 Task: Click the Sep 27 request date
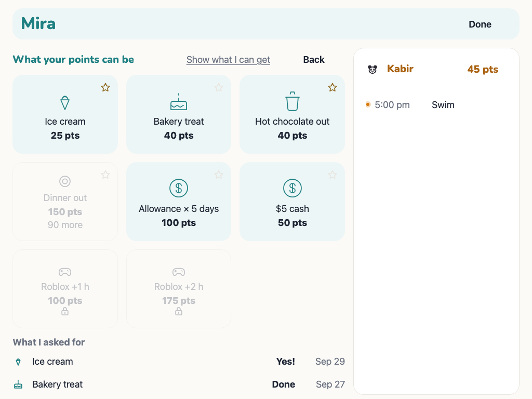[x=330, y=384]
